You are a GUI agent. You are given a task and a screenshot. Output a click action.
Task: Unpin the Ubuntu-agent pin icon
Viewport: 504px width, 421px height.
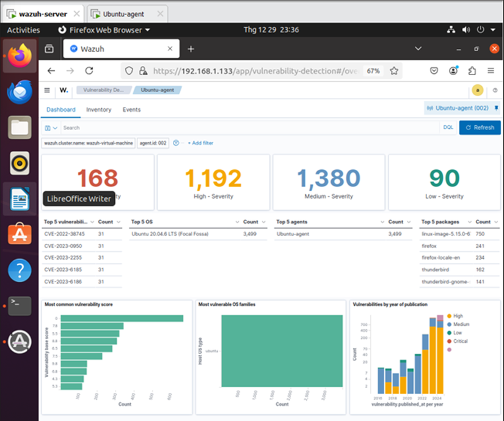[496, 108]
